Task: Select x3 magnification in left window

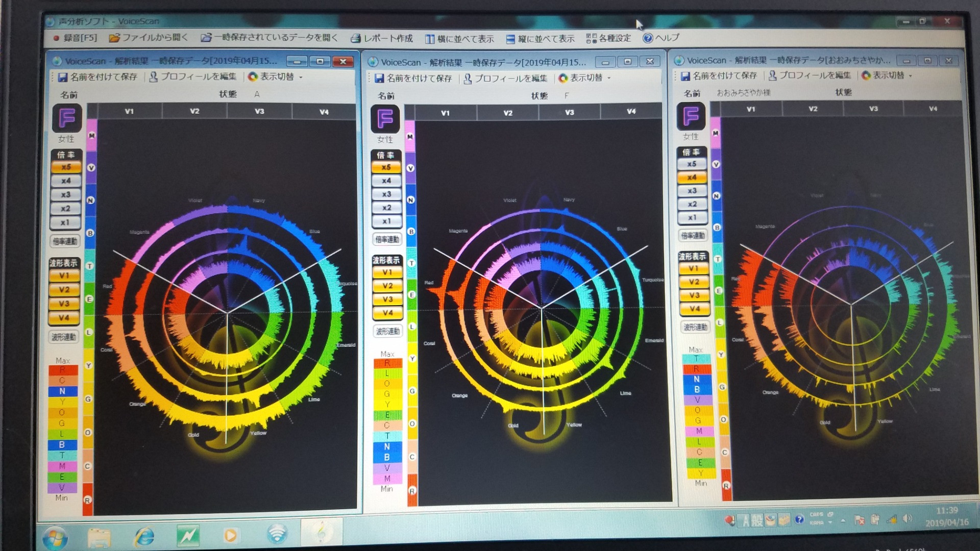Action: pos(65,194)
